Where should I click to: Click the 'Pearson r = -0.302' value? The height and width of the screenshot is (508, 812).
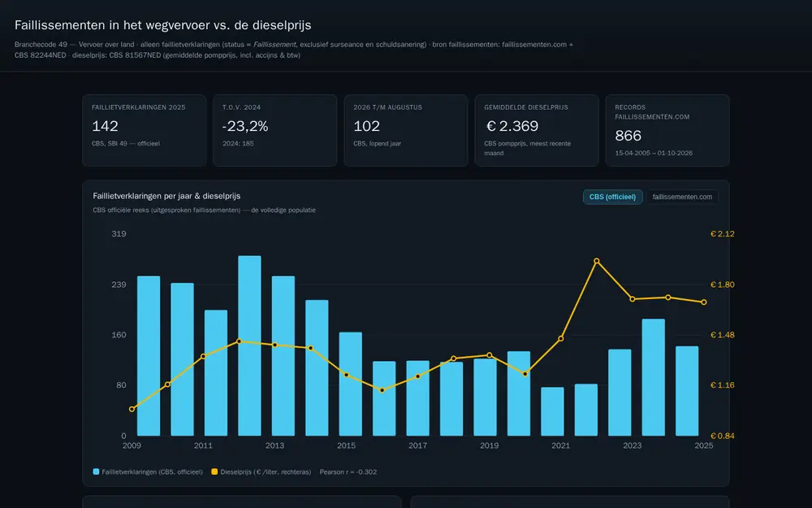point(348,471)
